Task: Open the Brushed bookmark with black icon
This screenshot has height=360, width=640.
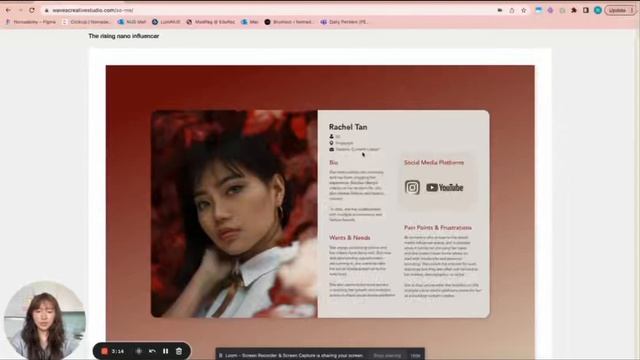Action: pos(289,22)
